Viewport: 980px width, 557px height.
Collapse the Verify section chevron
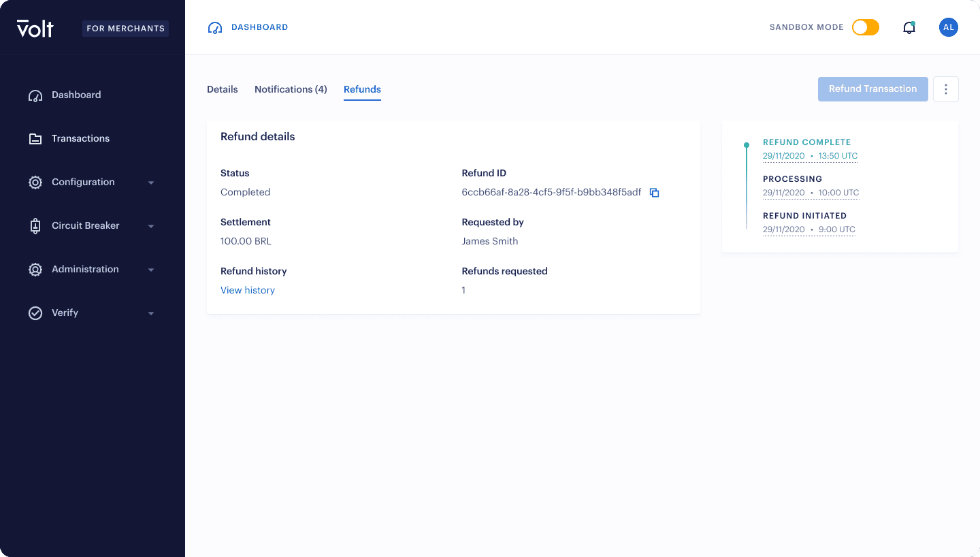coord(151,313)
